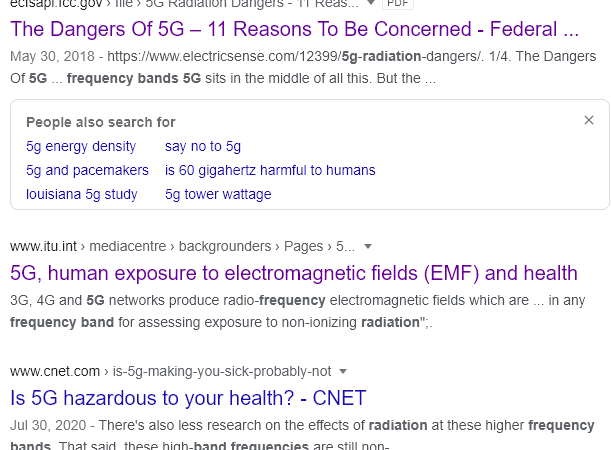Search for 5g tower wattage
Viewport: 611px width, 450px height.
click(218, 194)
